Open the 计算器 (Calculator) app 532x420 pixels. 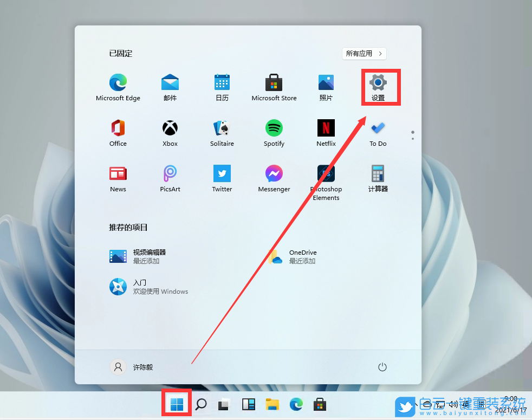[x=378, y=175]
